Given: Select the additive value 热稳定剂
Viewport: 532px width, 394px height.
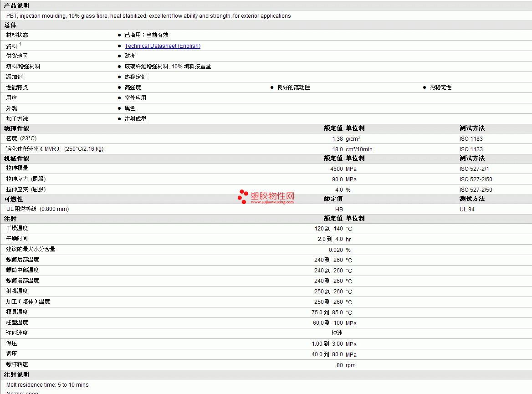Looking at the screenshot, I should click(135, 77).
